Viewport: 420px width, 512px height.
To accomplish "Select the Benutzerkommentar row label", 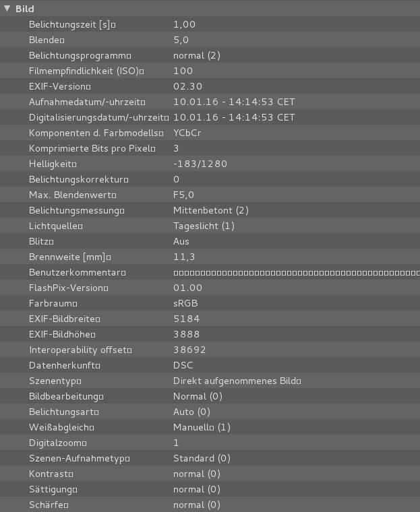I will 76,272.
